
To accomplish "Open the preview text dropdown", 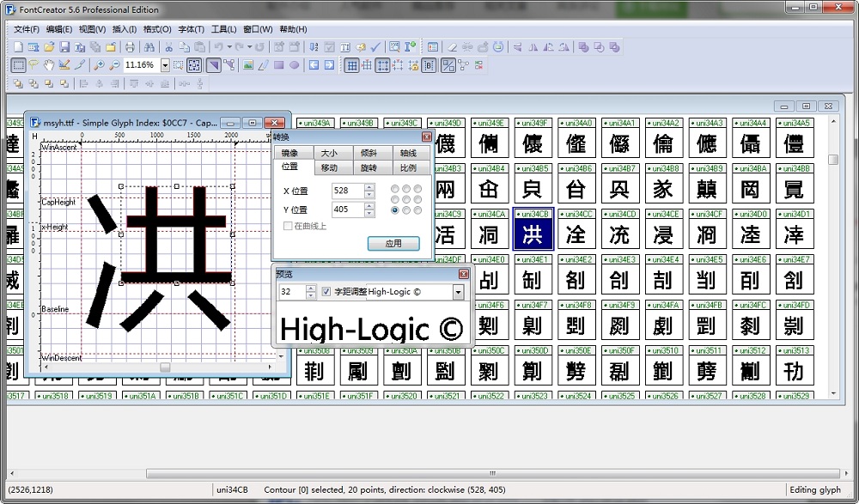I will tap(458, 292).
